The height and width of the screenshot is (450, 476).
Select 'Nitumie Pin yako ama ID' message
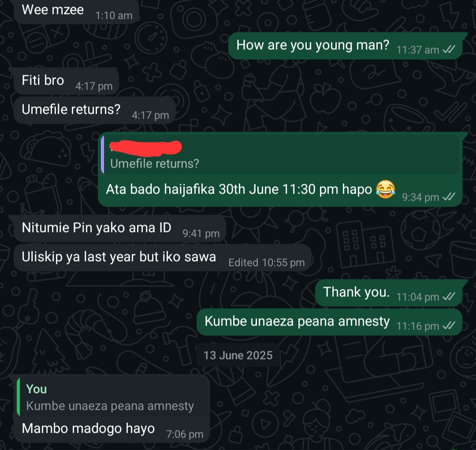pos(97,228)
